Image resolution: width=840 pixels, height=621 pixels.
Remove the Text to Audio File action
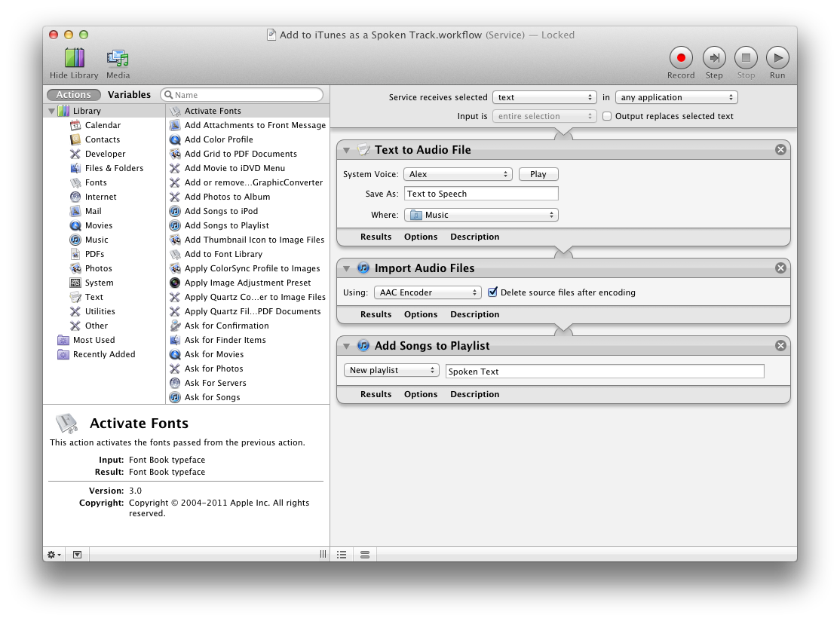pyautogui.click(x=780, y=150)
